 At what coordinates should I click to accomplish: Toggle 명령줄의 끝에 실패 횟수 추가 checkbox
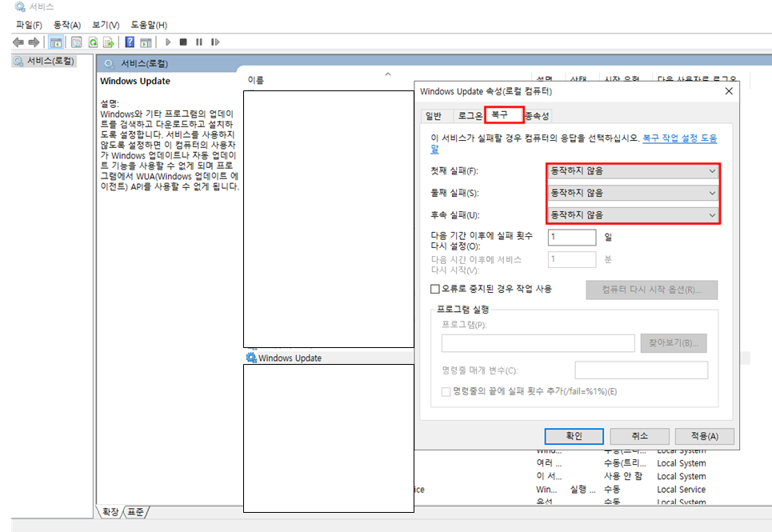tap(446, 392)
